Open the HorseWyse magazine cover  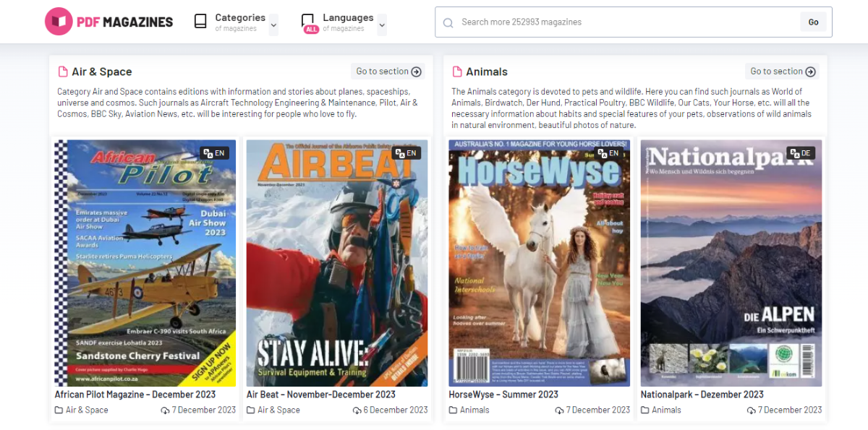click(540, 263)
